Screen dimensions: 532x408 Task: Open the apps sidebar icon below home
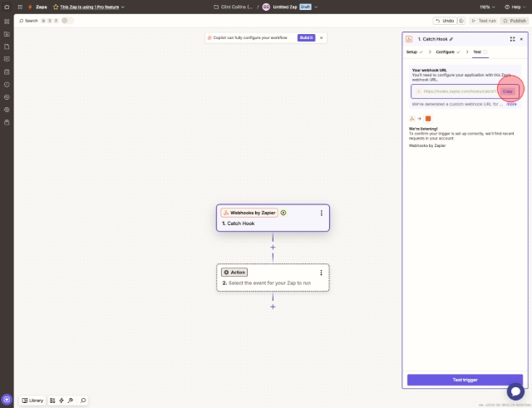(x=7, y=22)
